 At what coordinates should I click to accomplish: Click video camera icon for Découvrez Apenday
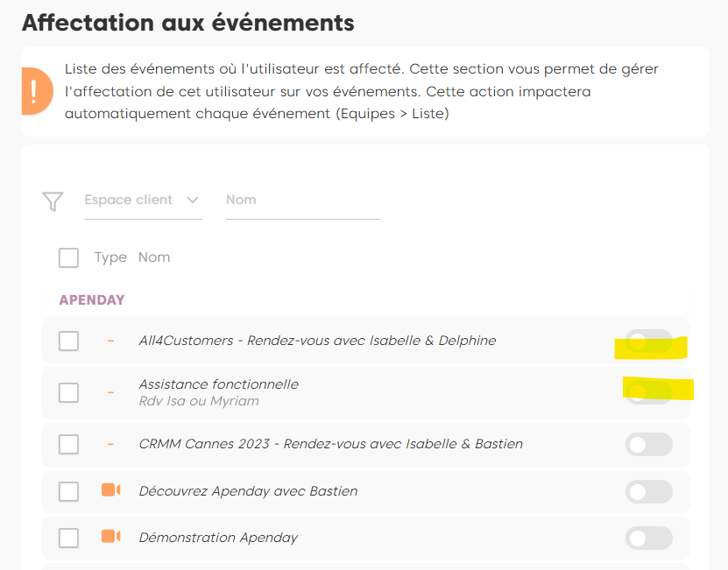[110, 490]
